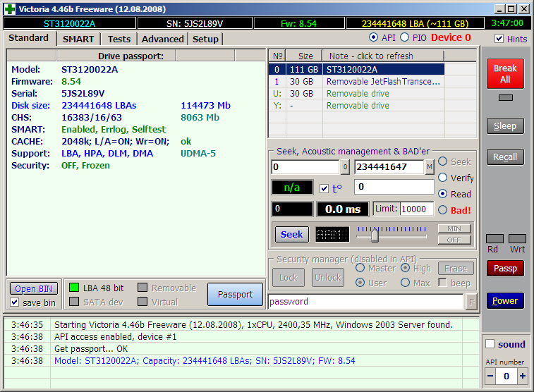Click the Passport button

(x=236, y=294)
